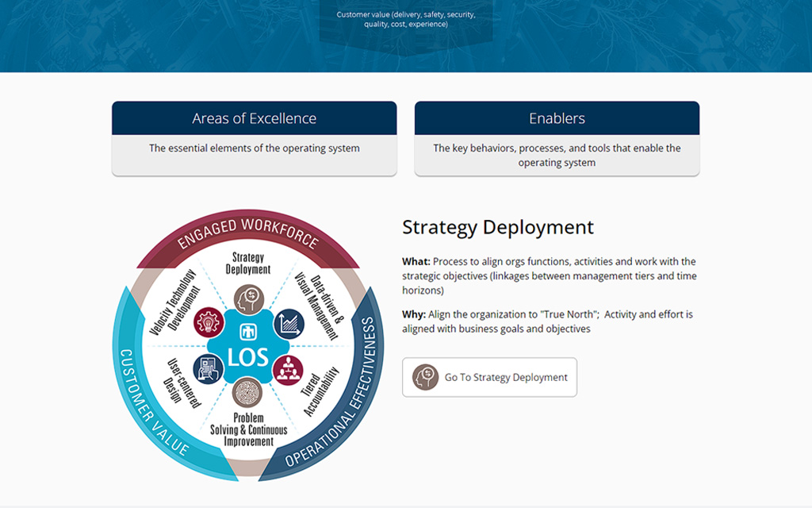Switch to the Enablers tab
The image size is (812, 508).
(557, 118)
